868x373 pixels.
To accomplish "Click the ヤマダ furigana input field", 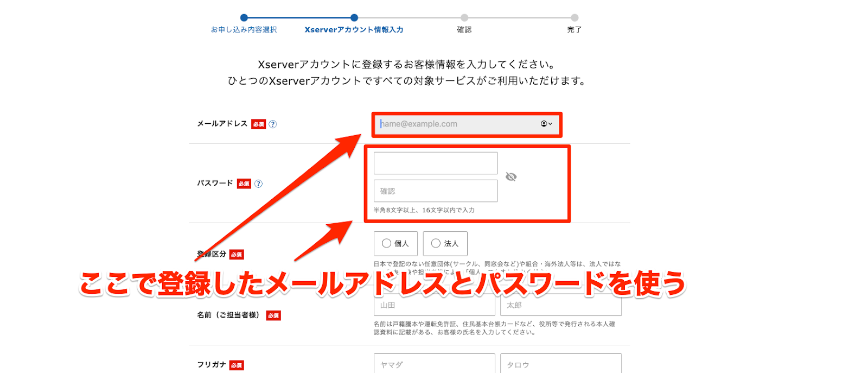I will (x=434, y=364).
